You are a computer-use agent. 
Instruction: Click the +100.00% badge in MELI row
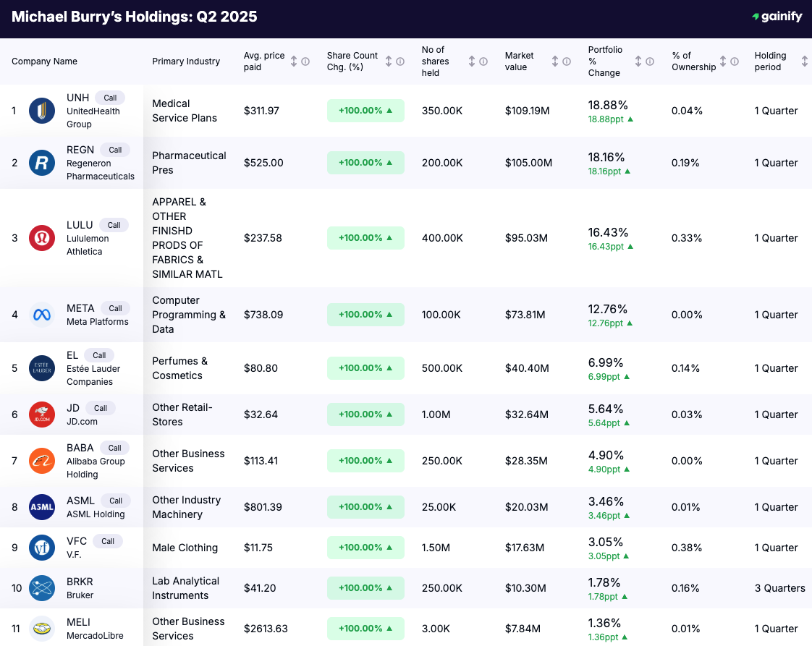click(x=365, y=629)
